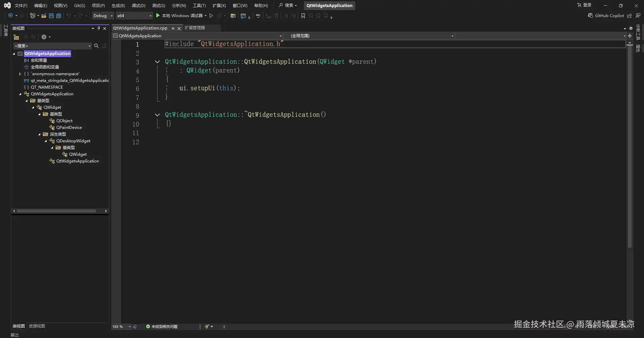Click the new folder icon in class view
The height and width of the screenshot is (338, 644).
coord(16,37)
